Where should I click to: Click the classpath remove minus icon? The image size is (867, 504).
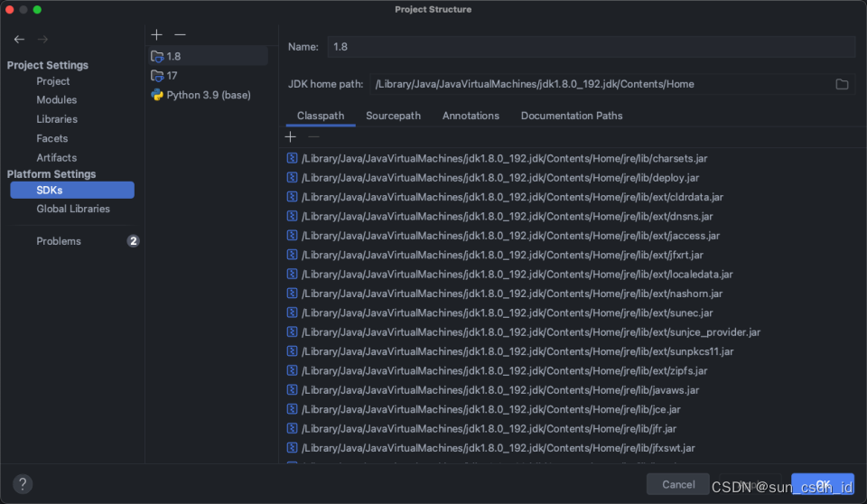coord(313,136)
